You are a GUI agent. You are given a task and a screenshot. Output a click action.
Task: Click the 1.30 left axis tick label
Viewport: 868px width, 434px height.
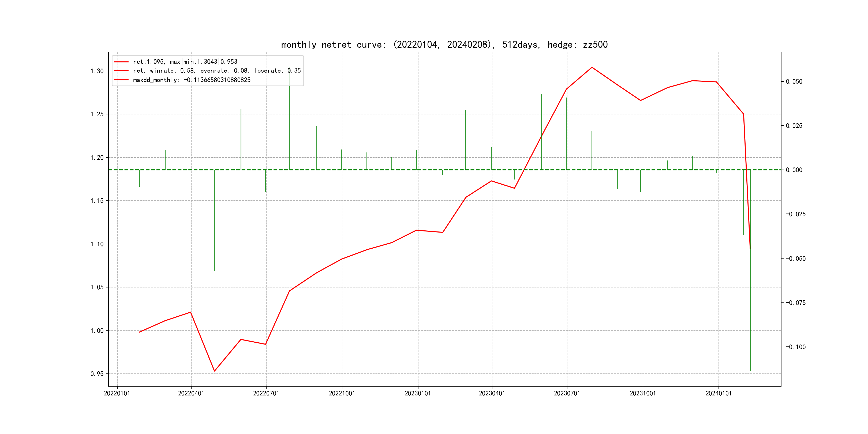[x=97, y=71]
